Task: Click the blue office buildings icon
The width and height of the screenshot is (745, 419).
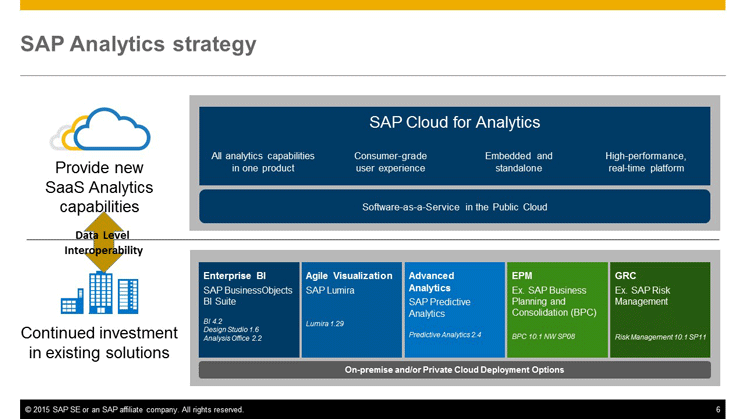Action: tap(99, 293)
